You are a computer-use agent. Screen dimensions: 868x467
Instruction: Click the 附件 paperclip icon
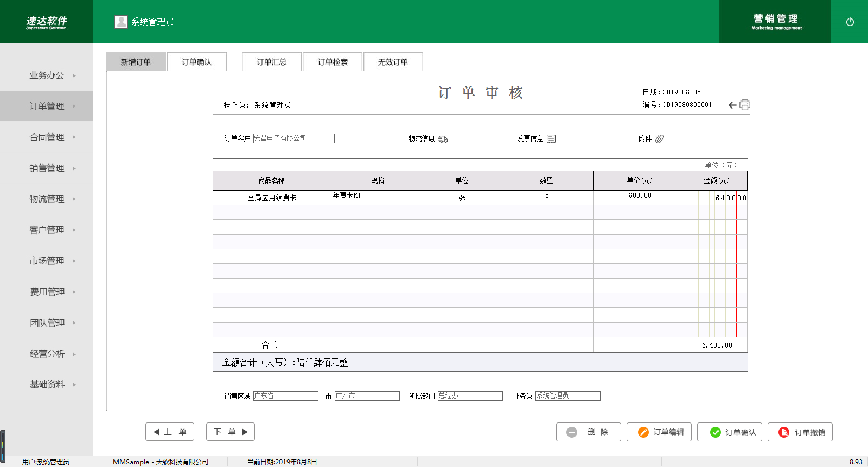pyautogui.click(x=660, y=139)
